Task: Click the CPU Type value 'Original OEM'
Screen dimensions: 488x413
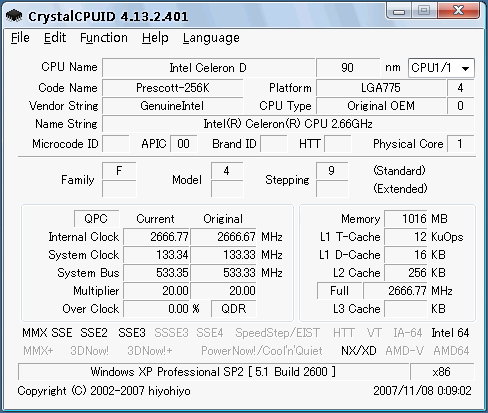Action: pyautogui.click(x=381, y=106)
